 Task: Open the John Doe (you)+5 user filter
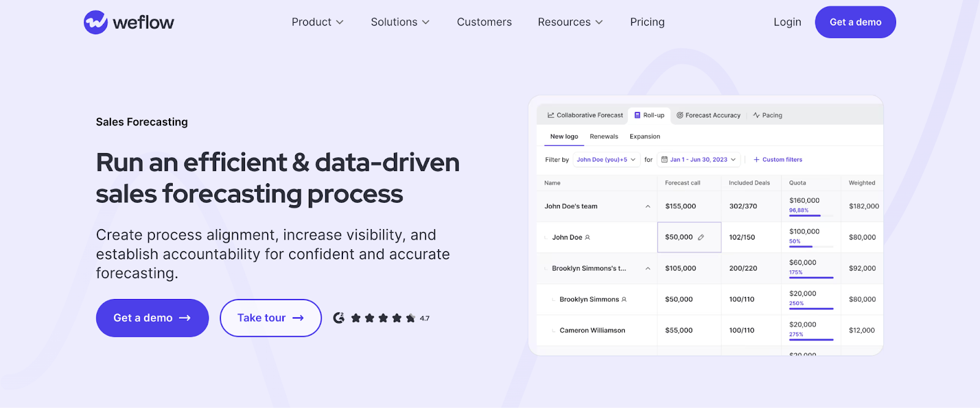pos(606,160)
